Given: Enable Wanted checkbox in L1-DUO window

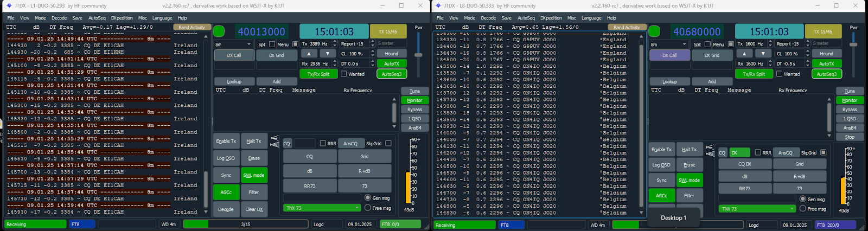Looking at the screenshot, I should coord(343,74).
